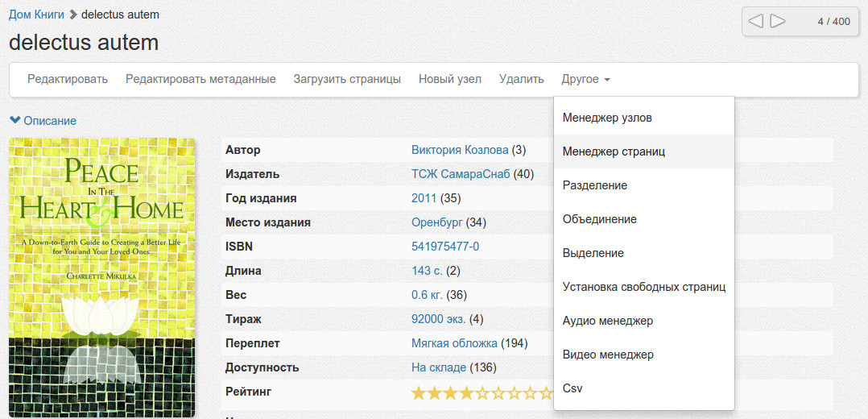Screen dimensions: 868x419
Task: Go to previous book with left arrow
Action: tap(755, 22)
